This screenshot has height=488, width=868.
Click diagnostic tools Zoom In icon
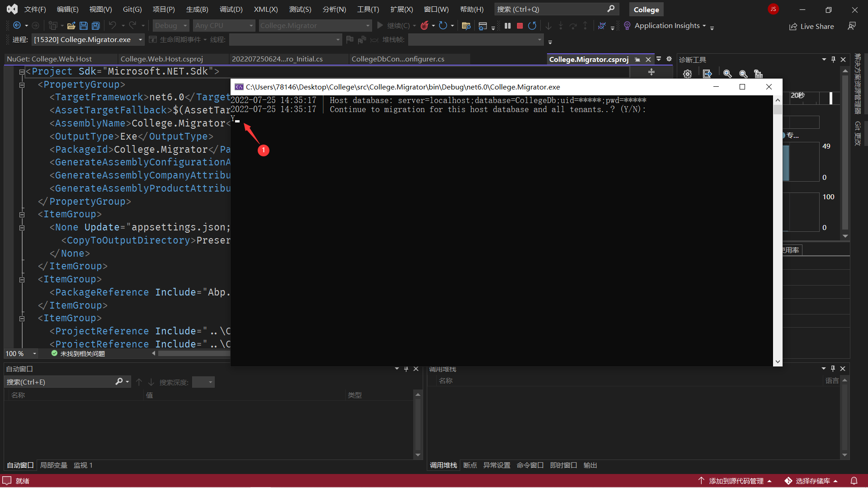pos(727,74)
